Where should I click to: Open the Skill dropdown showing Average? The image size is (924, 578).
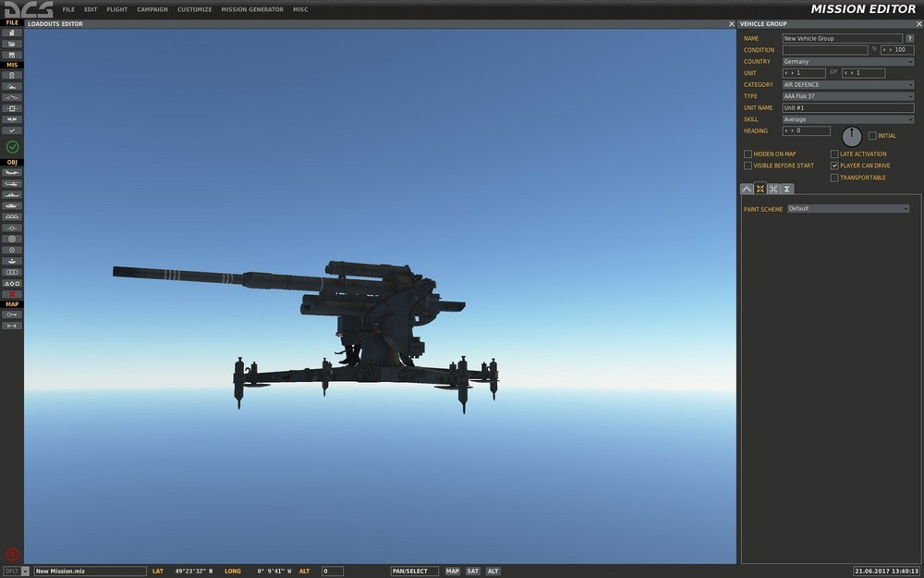coord(848,119)
